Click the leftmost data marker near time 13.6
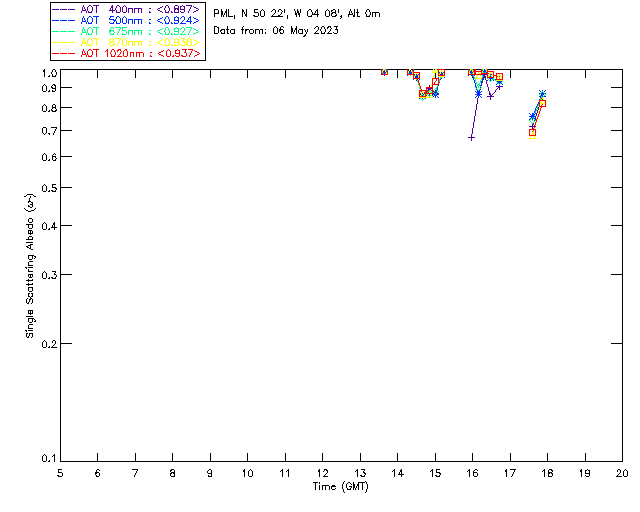This screenshot has width=640, height=512. click(384, 72)
